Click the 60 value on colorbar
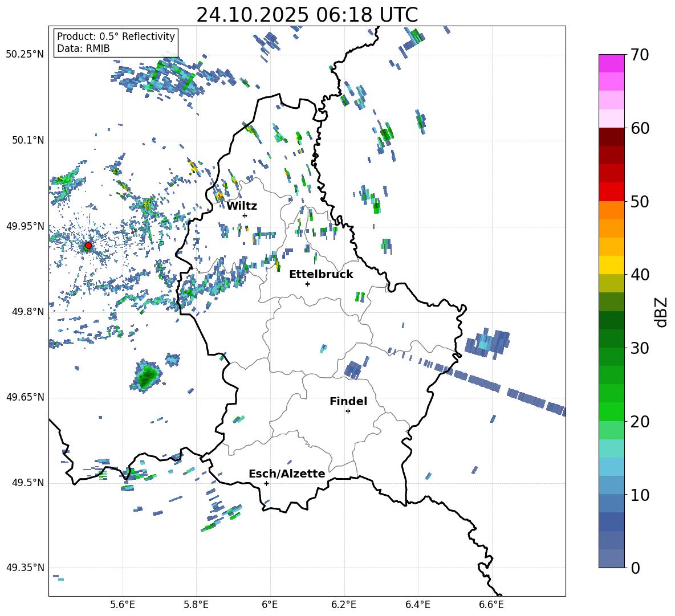675x616 pixels. [x=639, y=128]
